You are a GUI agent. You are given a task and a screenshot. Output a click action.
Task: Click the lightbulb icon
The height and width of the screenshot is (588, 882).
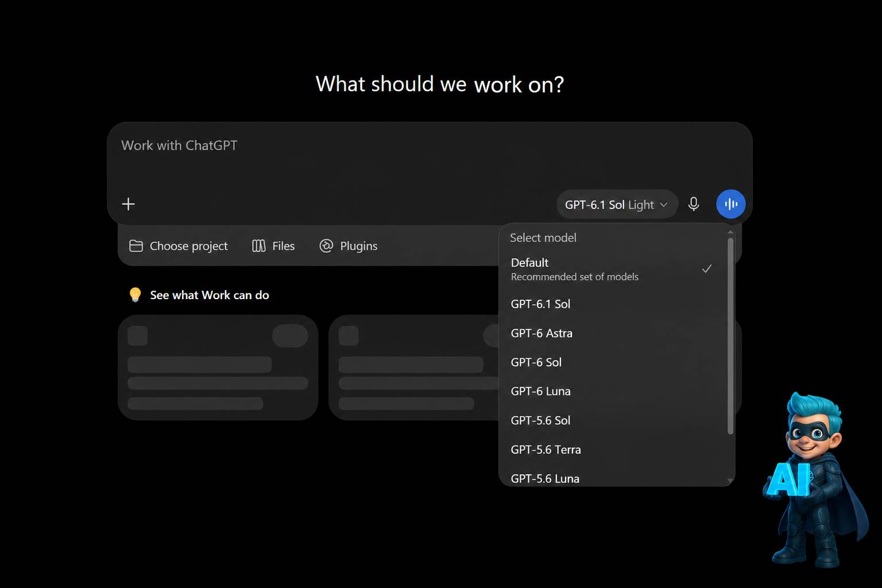tap(135, 295)
